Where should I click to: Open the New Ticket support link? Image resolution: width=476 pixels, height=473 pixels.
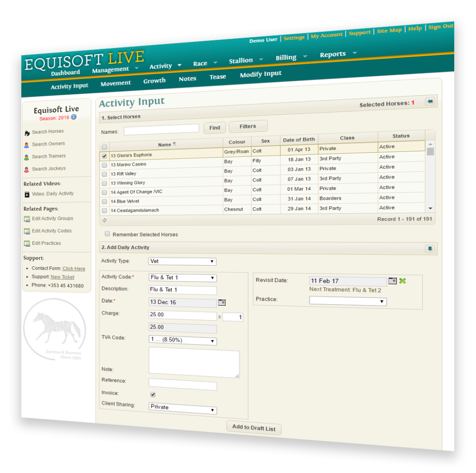pyautogui.click(x=62, y=277)
